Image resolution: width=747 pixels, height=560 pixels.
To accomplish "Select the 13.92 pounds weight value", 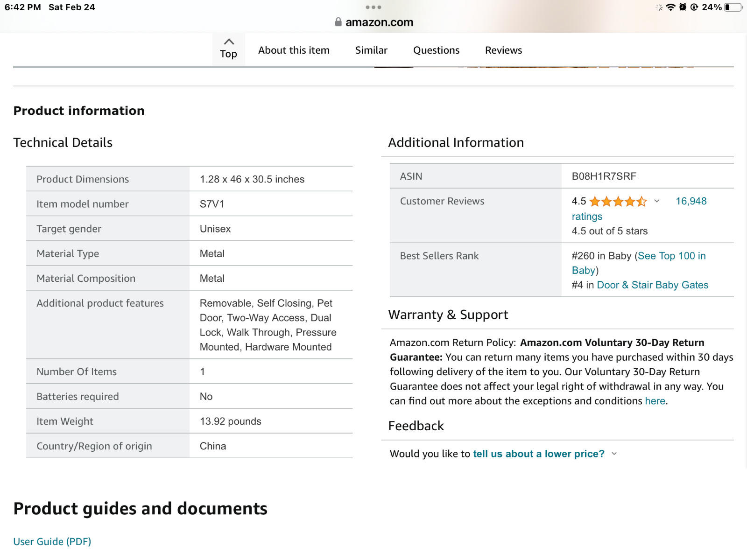I will pos(231,421).
